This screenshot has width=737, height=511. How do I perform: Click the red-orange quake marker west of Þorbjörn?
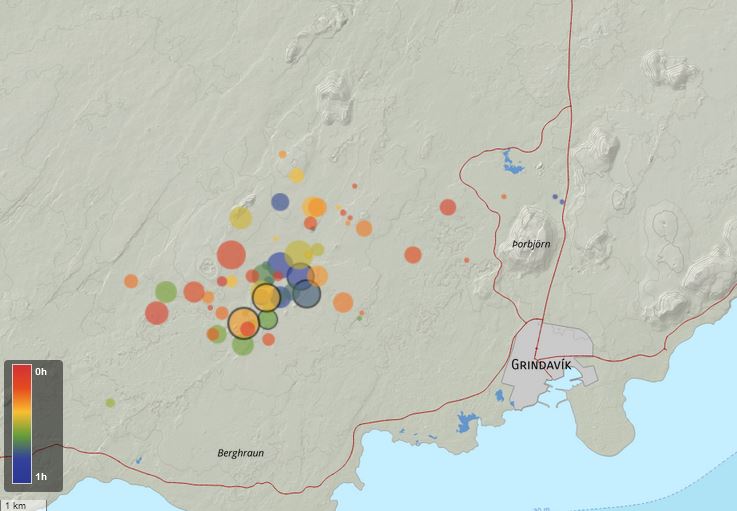[413, 255]
